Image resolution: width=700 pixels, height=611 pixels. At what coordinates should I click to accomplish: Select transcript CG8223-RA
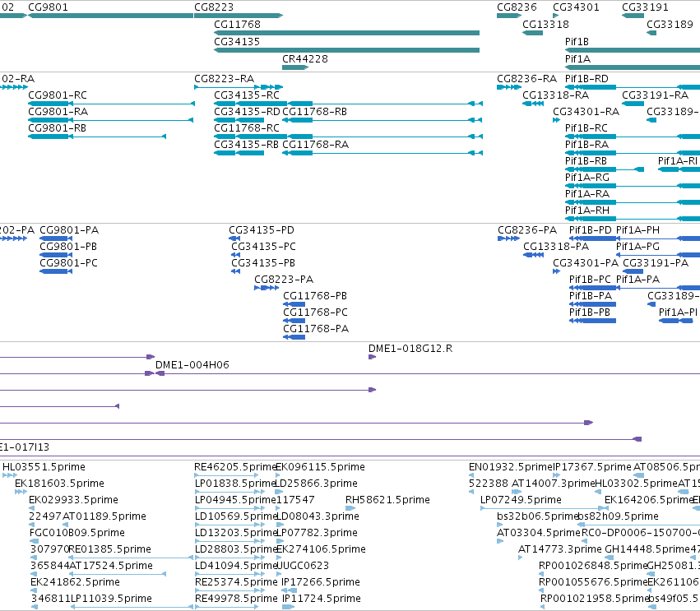(224, 79)
